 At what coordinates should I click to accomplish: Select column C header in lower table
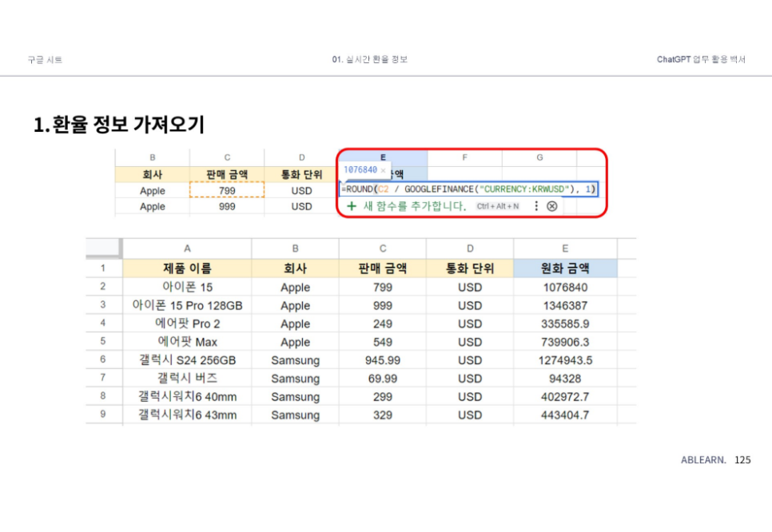(x=383, y=248)
